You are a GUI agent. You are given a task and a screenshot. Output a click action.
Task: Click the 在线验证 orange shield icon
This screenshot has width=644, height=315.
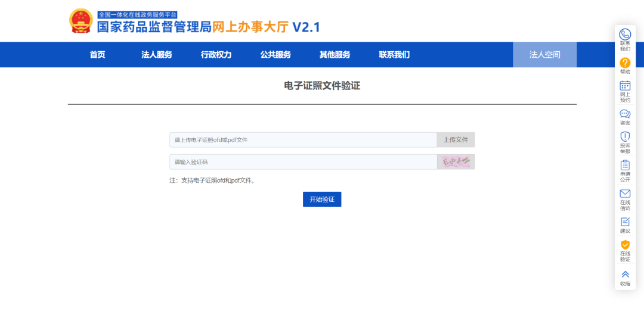(x=625, y=245)
